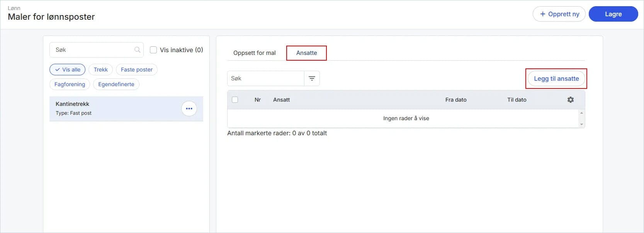Screen dimensions: 644x233
Task: Click scrollbar down arrow in employee table
Action: [x=581, y=124]
